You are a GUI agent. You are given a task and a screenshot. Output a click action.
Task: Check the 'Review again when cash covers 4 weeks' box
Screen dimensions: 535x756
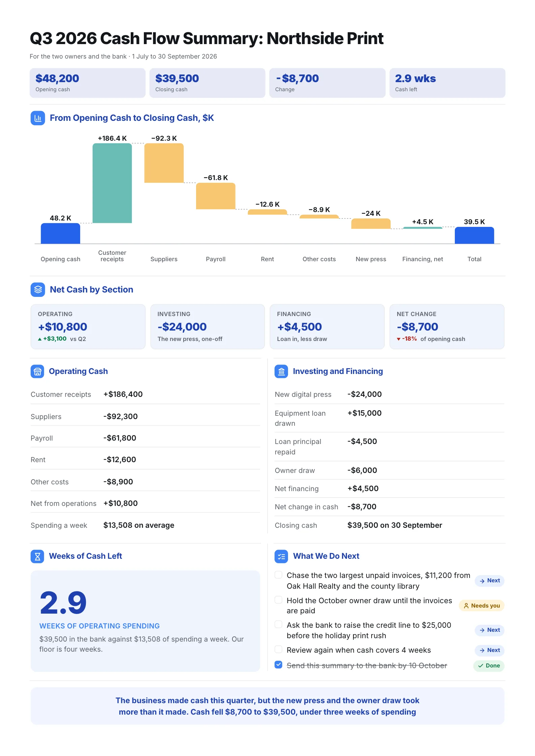coord(278,649)
